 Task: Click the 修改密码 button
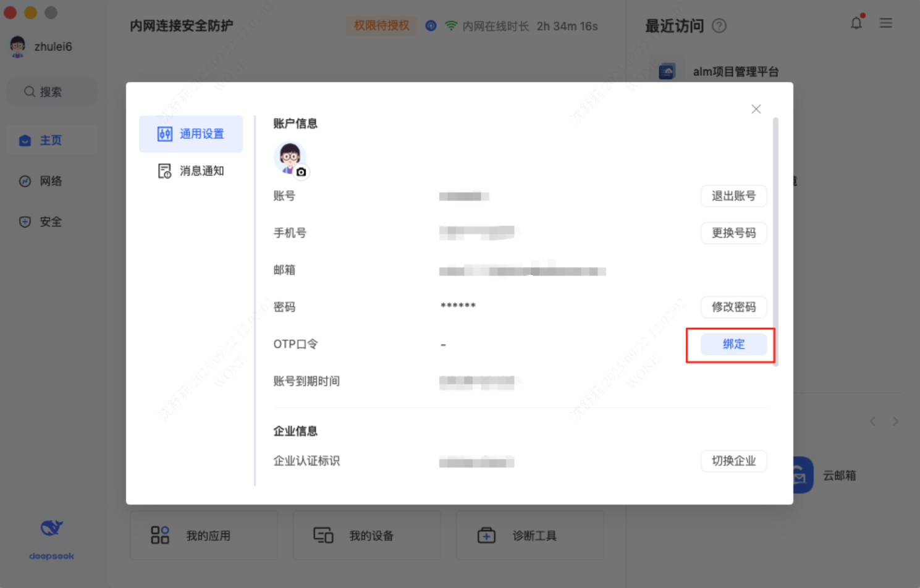pyautogui.click(x=733, y=307)
